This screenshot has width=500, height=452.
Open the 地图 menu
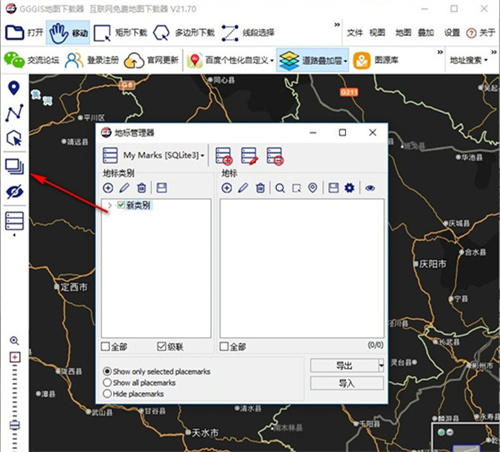point(403,33)
